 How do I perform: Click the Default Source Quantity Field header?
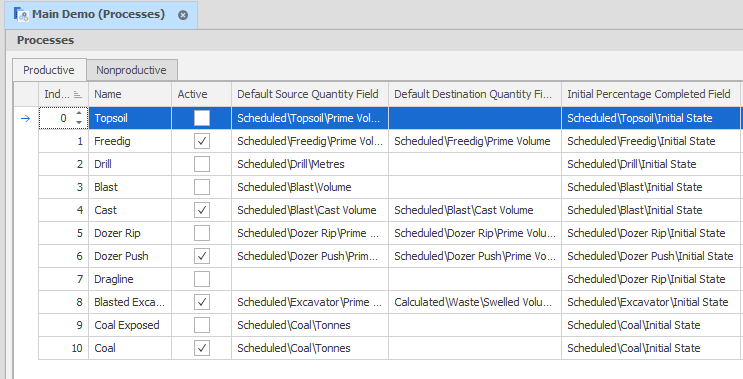pos(310,94)
